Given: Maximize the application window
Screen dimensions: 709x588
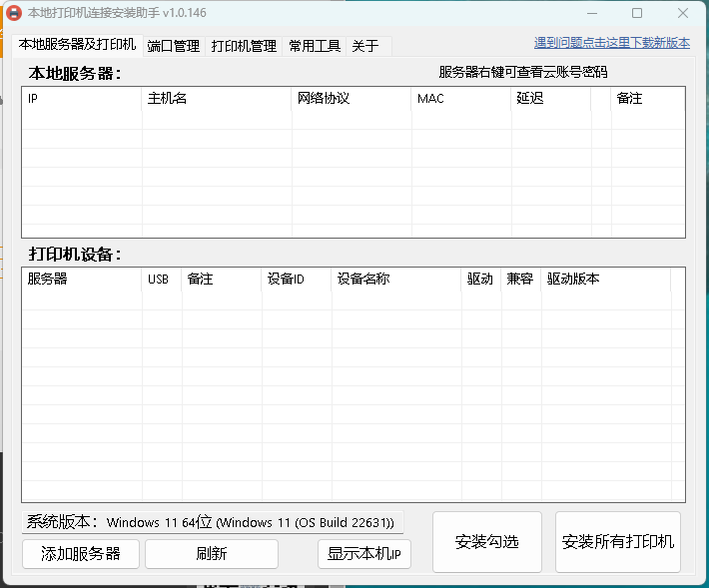Looking at the screenshot, I should (637, 13).
